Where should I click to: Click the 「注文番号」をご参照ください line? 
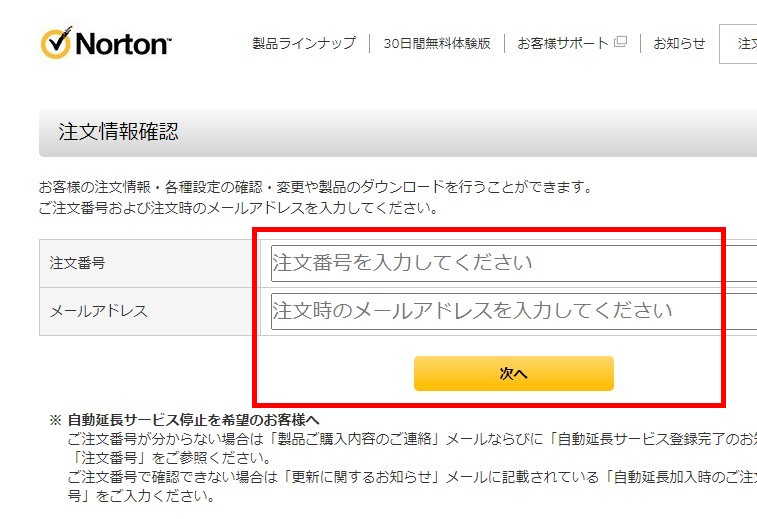170,458
